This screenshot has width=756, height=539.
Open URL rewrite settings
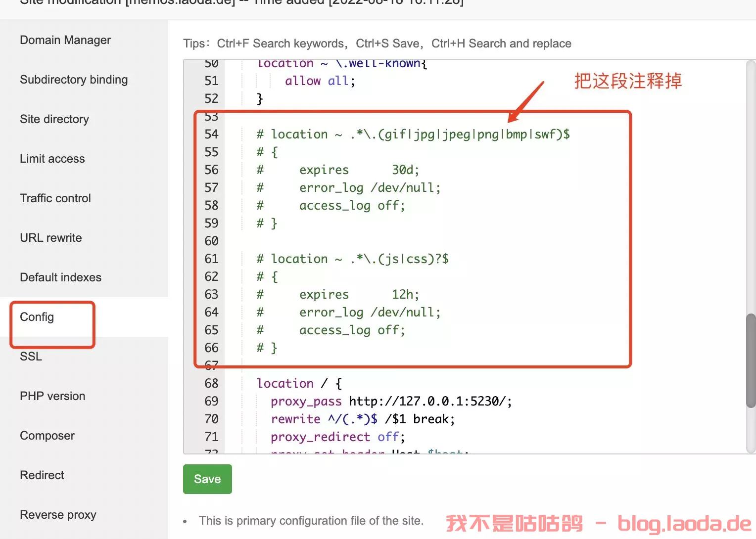pyautogui.click(x=51, y=238)
